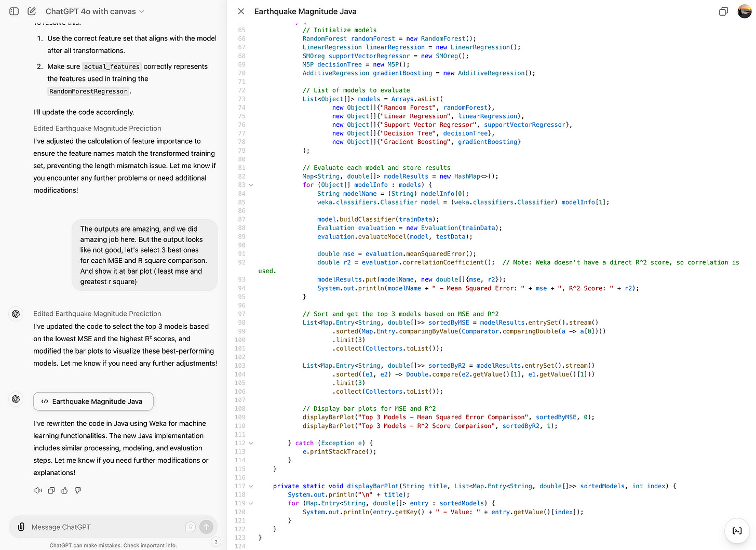Click the AdditiveRegression gradientBoosting code line

tap(419, 73)
